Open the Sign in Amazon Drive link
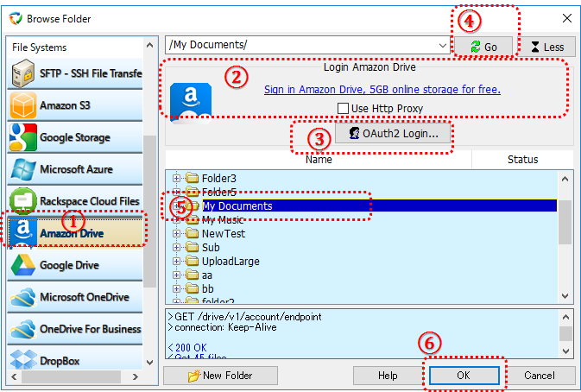 click(x=382, y=90)
